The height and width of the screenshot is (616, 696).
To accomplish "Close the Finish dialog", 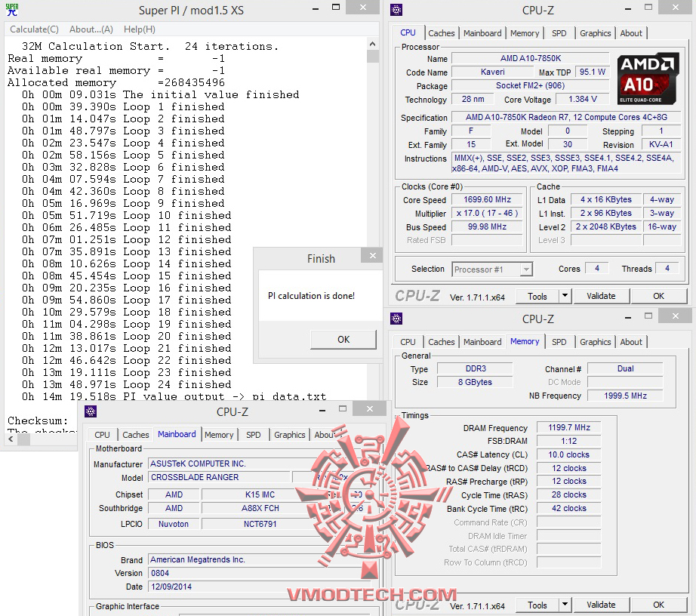I will [x=372, y=256].
